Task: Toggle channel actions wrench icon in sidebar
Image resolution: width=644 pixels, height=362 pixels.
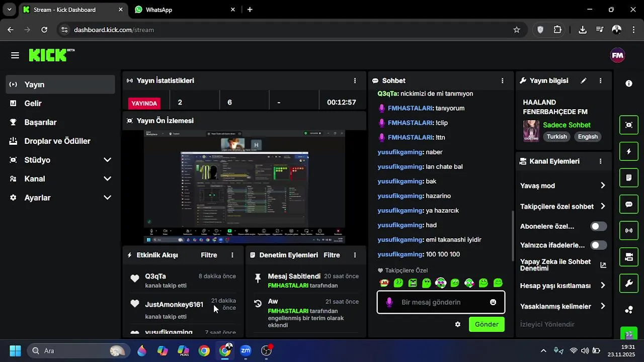Action: (x=629, y=284)
